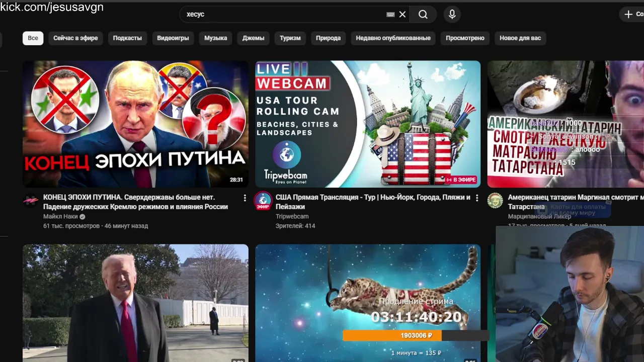644x362 pixels.
Task: Select the Новое для вас filter chip
Action: [x=520, y=38]
